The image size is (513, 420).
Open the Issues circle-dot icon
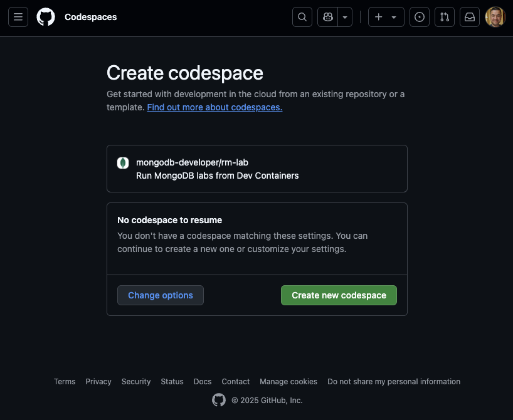pos(420,17)
